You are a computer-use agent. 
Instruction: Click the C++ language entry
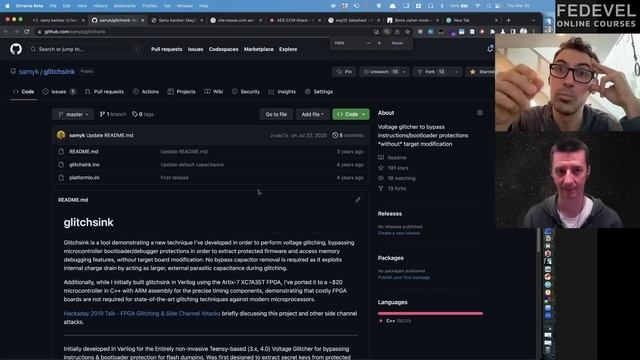pos(395,321)
